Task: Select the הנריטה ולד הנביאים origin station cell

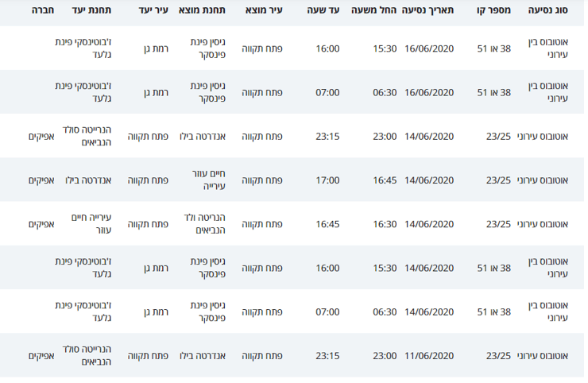Action: [205, 224]
